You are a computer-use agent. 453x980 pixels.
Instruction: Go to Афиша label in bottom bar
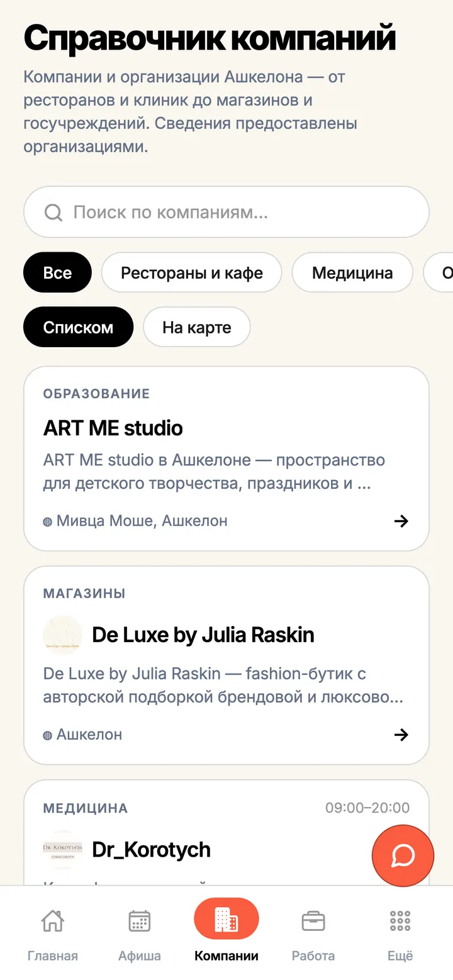tap(140, 956)
